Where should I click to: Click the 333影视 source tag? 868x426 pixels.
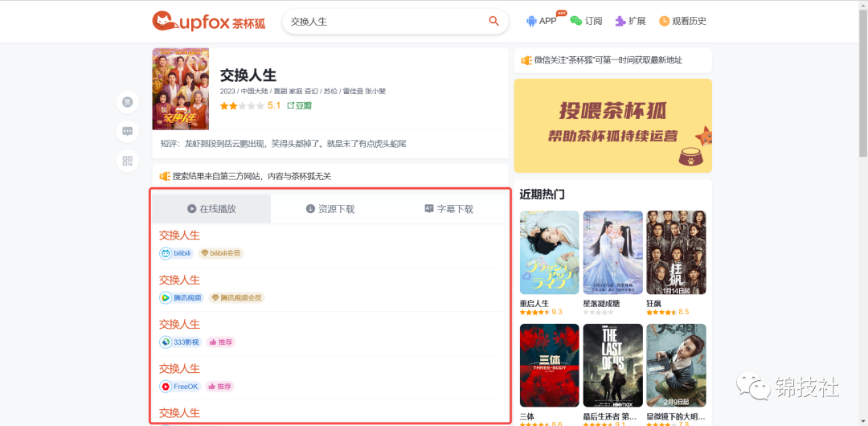click(181, 342)
